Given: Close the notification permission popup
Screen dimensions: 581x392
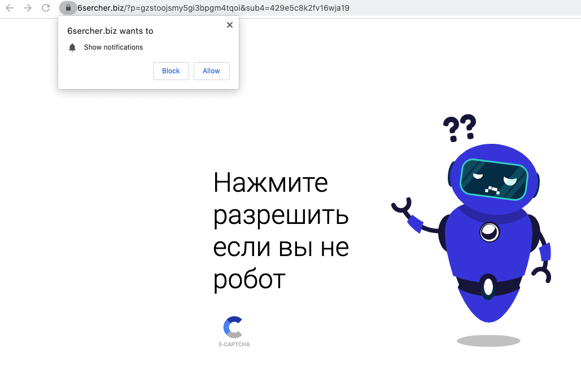Looking at the screenshot, I should coord(229,25).
